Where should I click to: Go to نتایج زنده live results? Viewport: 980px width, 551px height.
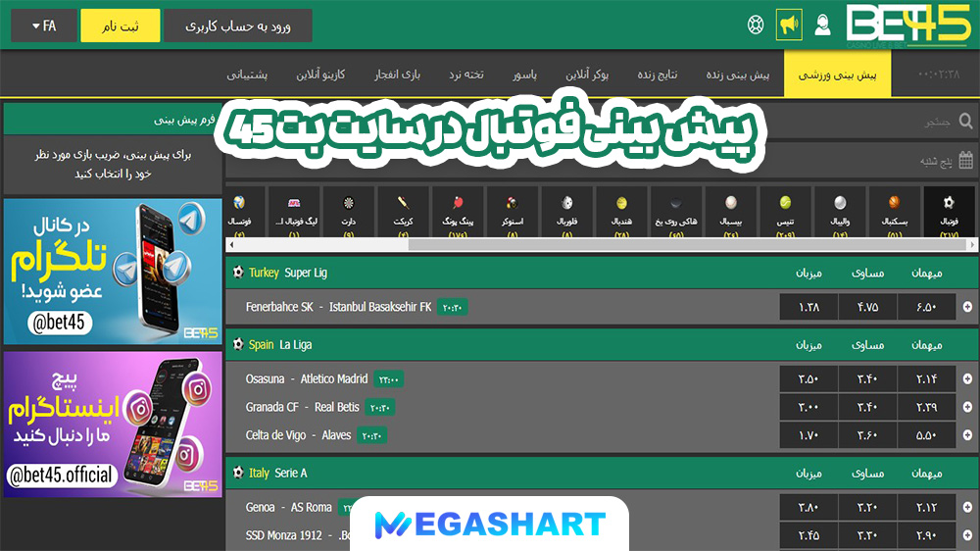(658, 75)
